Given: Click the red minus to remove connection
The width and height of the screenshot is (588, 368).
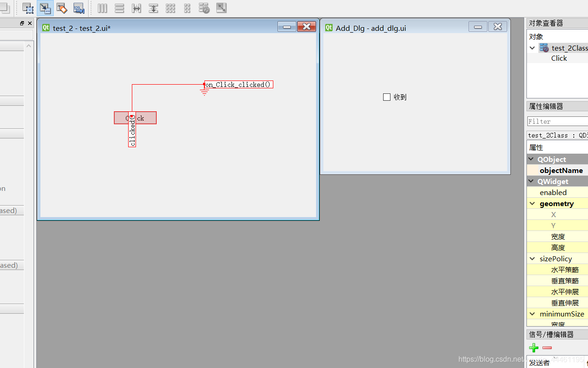Looking at the screenshot, I should (x=547, y=348).
